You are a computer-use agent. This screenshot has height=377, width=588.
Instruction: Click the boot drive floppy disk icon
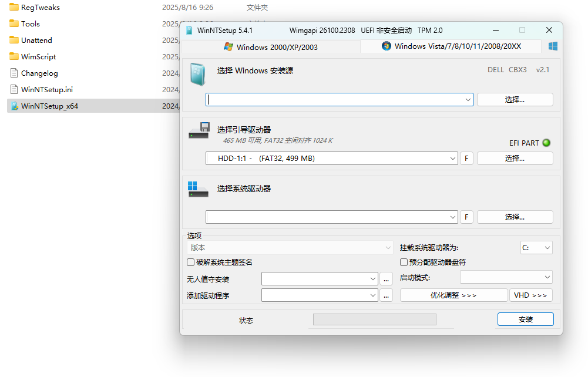199,130
